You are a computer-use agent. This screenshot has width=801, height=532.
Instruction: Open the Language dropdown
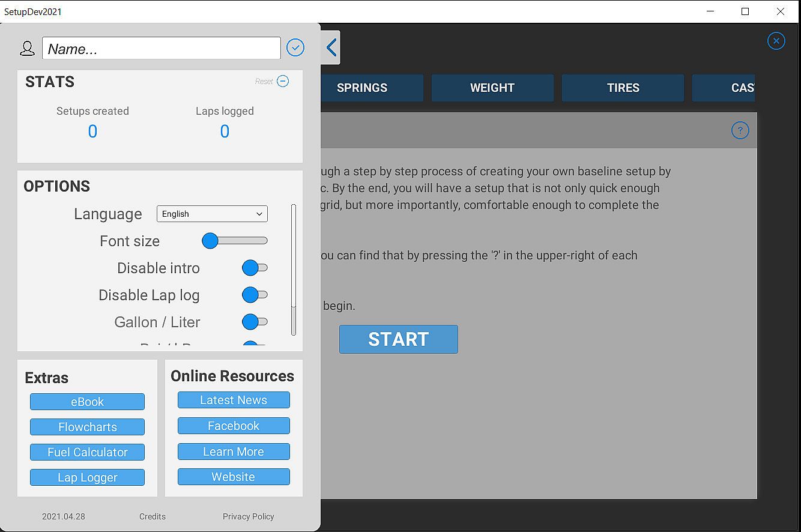tap(212, 214)
